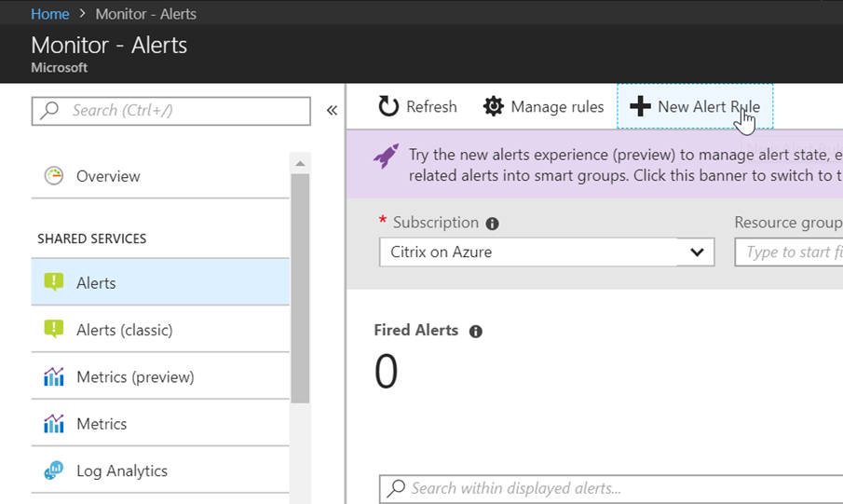Click the magnifier icon in alerts search
This screenshot has height=504, width=843.
tap(397, 488)
